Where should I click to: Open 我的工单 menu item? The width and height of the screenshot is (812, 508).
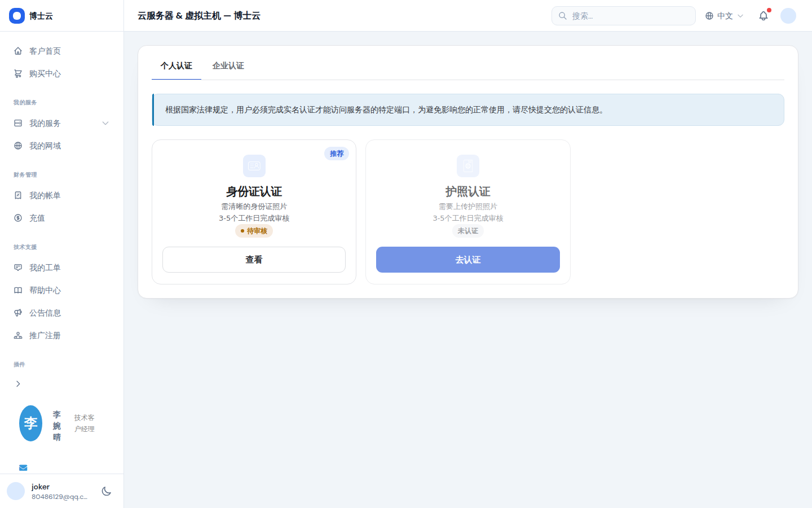[62, 268]
